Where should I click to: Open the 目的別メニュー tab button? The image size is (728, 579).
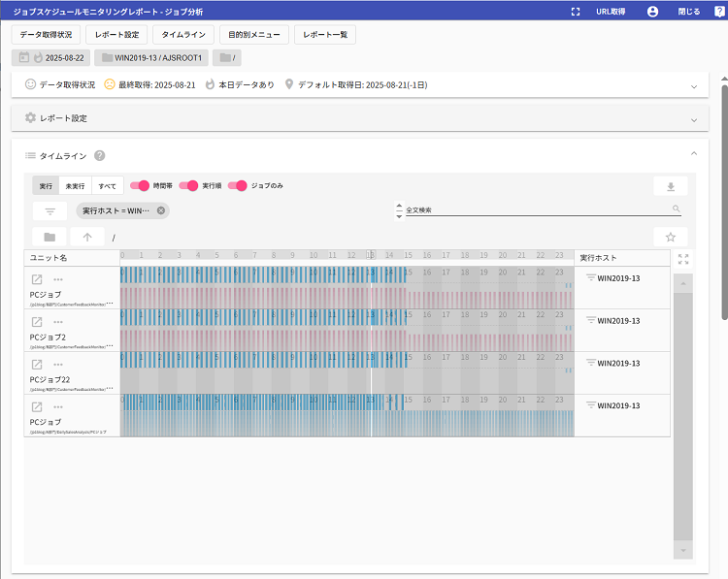click(x=254, y=35)
